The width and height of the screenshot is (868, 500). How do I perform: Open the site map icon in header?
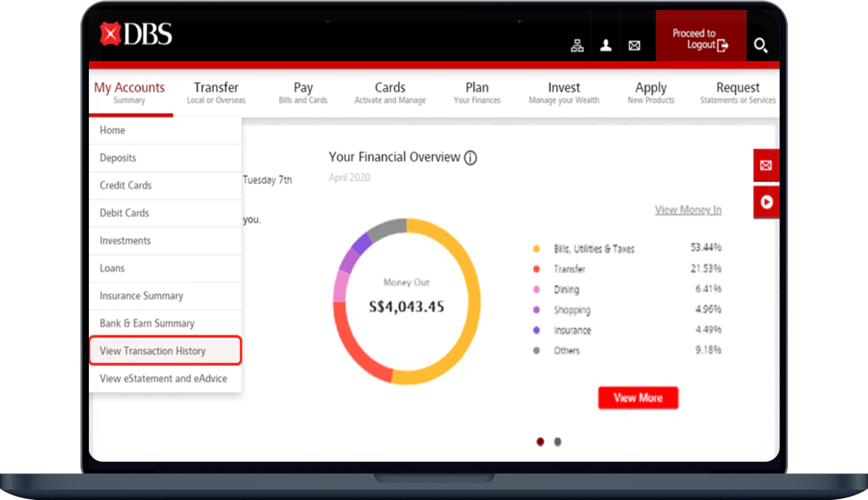click(577, 45)
